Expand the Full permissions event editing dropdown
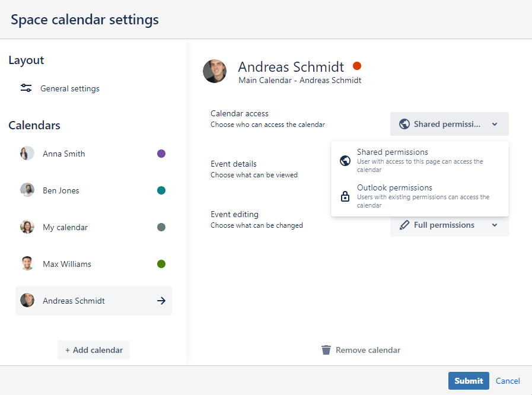Screen dimensions: 532x395 click(x=449, y=225)
